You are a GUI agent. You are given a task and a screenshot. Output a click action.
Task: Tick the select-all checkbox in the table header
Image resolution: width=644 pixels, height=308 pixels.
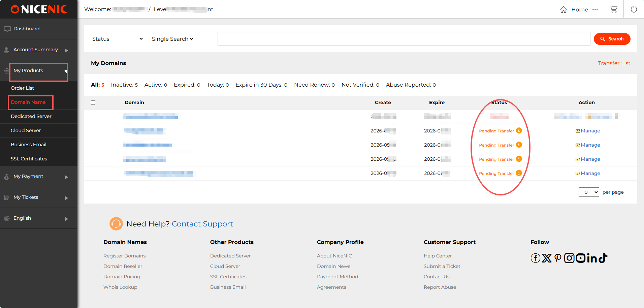click(x=93, y=103)
